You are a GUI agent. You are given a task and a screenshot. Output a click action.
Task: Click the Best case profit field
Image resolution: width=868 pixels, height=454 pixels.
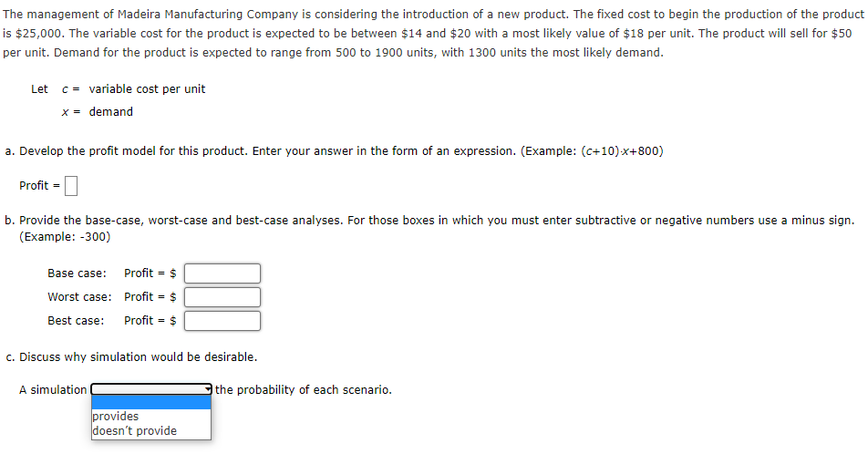coord(222,321)
